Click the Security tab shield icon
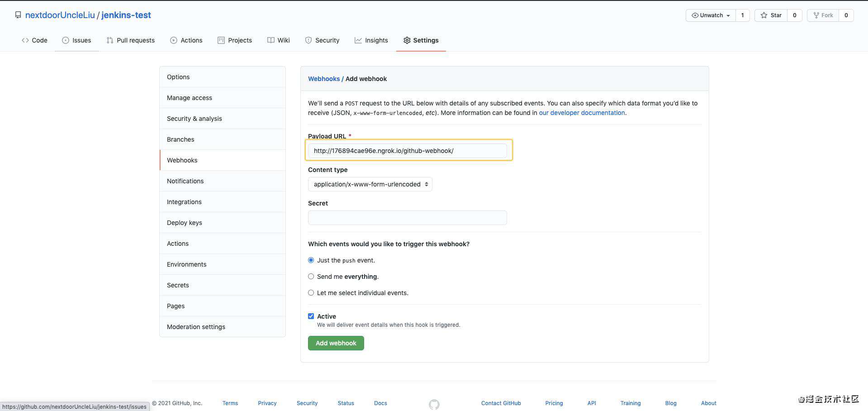The height and width of the screenshot is (411, 868). [308, 40]
